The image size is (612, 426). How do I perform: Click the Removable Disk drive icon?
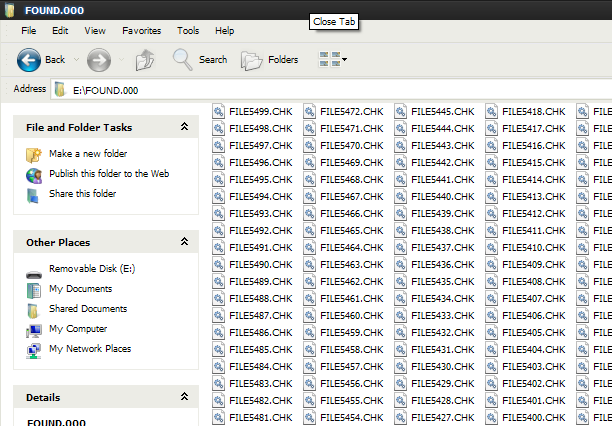pos(34,275)
